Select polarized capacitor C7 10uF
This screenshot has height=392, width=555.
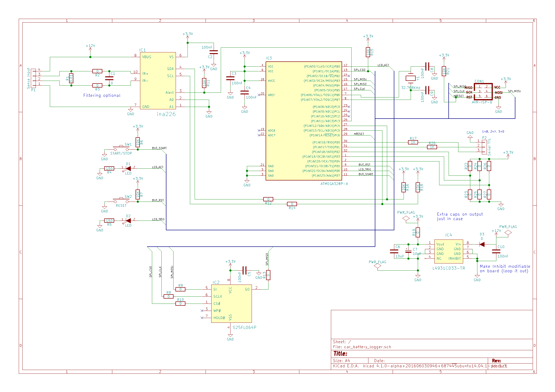[408, 251]
